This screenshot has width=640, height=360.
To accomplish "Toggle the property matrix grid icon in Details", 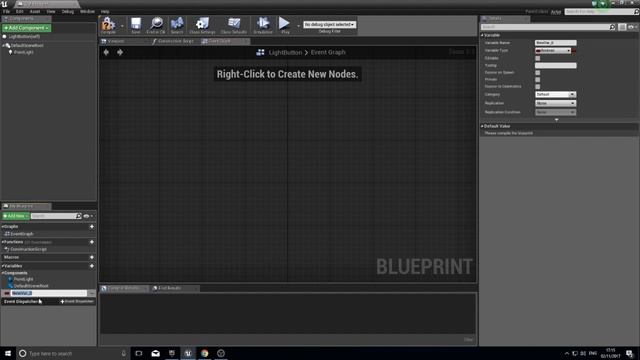I will point(622,27).
